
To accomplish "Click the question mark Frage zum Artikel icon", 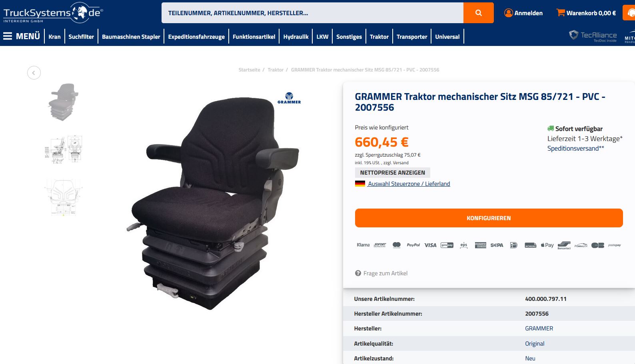I will tap(358, 273).
